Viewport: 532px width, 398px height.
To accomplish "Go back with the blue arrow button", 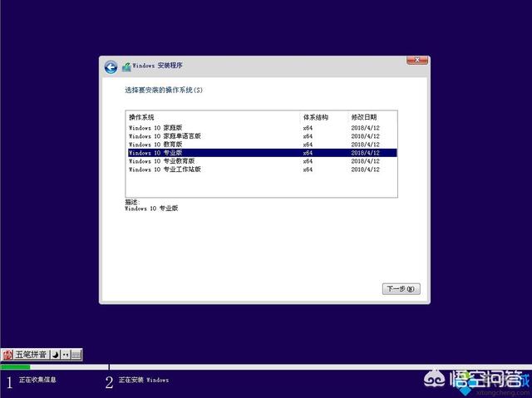I will (111, 67).
